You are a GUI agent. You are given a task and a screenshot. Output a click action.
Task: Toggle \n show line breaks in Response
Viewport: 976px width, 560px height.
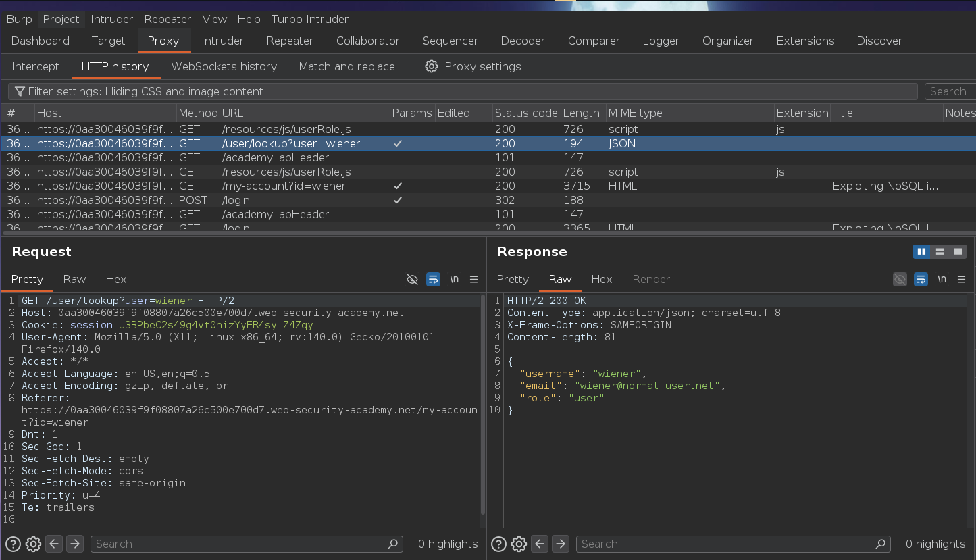click(x=942, y=279)
